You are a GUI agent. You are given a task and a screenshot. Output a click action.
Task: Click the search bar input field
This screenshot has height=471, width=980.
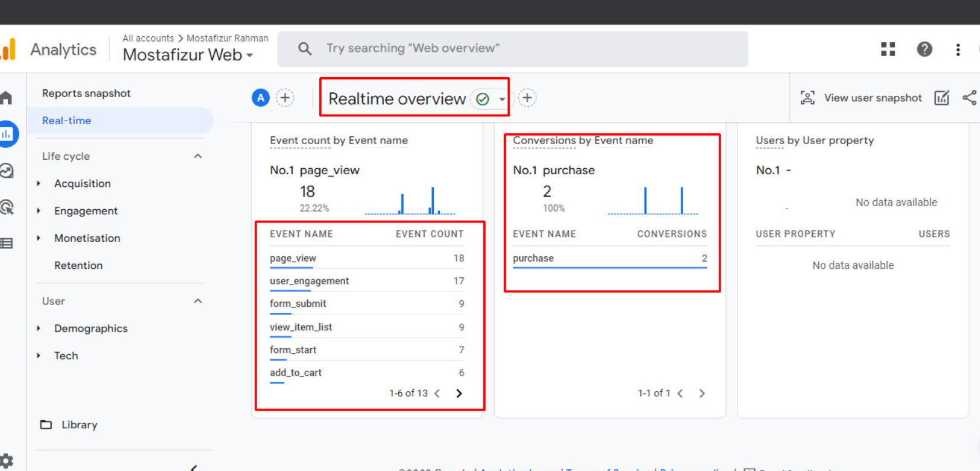click(x=513, y=49)
